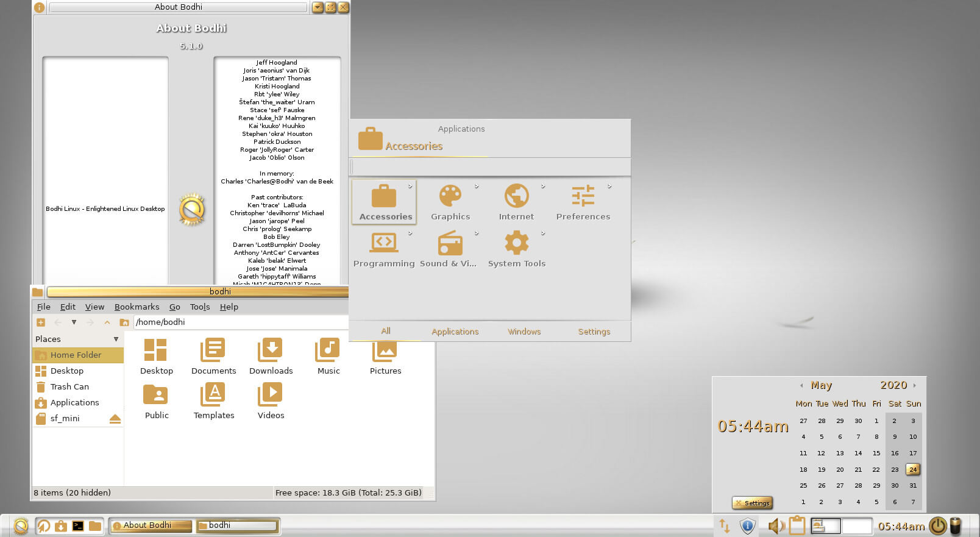
Task: Open the Edit menu
Action: 68,307
